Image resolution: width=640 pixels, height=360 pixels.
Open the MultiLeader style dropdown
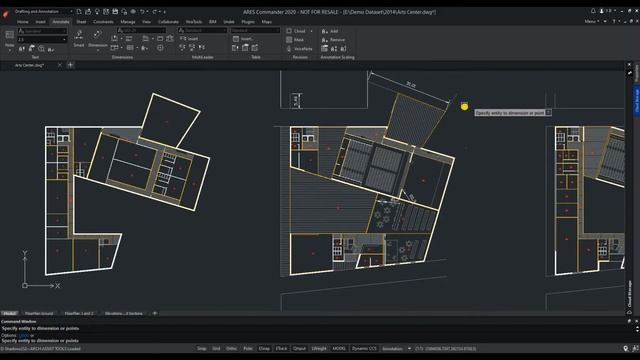pos(202,31)
